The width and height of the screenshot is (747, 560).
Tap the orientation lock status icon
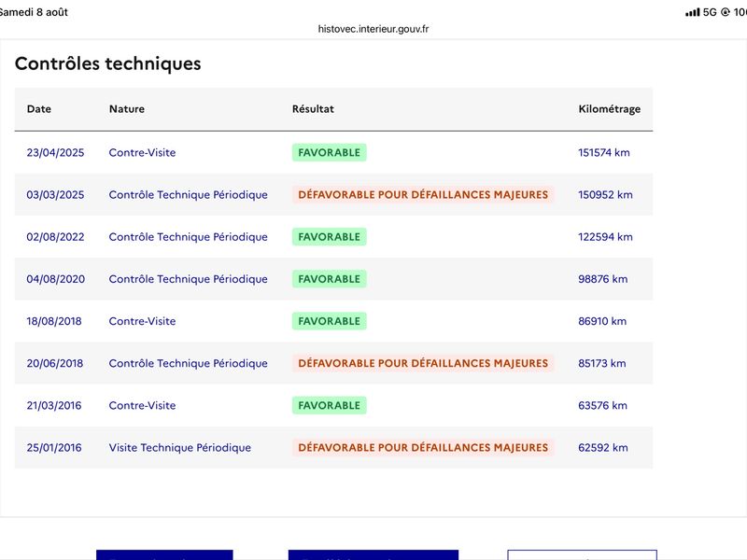[726, 12]
